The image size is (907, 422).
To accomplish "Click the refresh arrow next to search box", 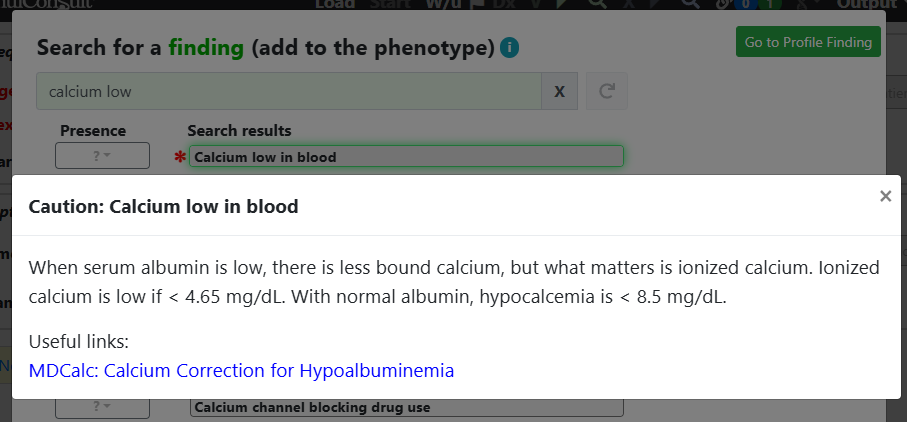I will [607, 91].
